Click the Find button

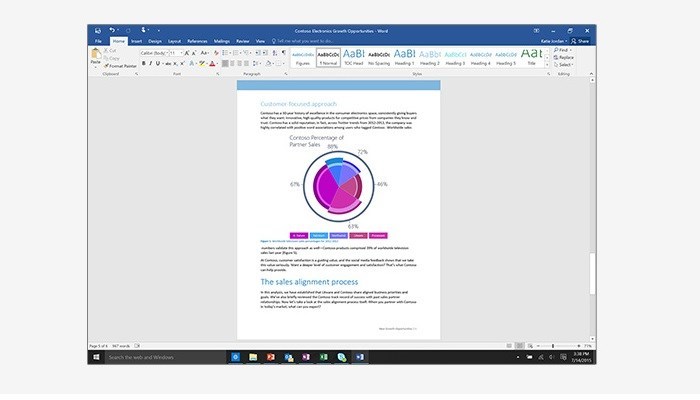(x=561, y=50)
